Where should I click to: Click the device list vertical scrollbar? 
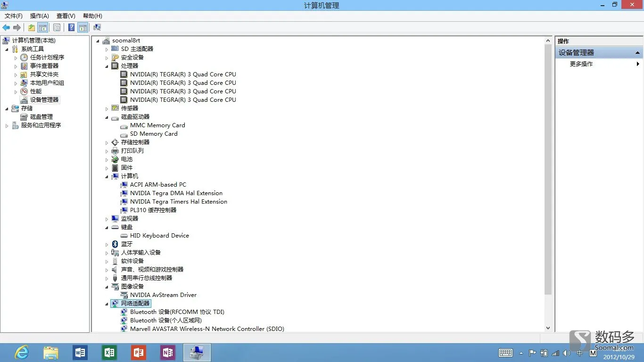coord(548,170)
